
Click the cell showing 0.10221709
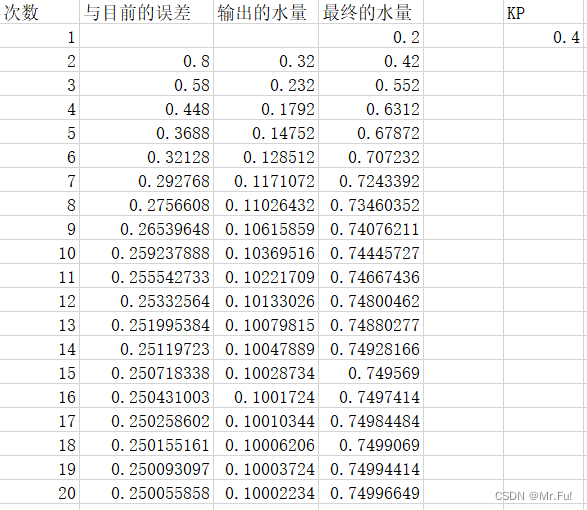[266, 276]
